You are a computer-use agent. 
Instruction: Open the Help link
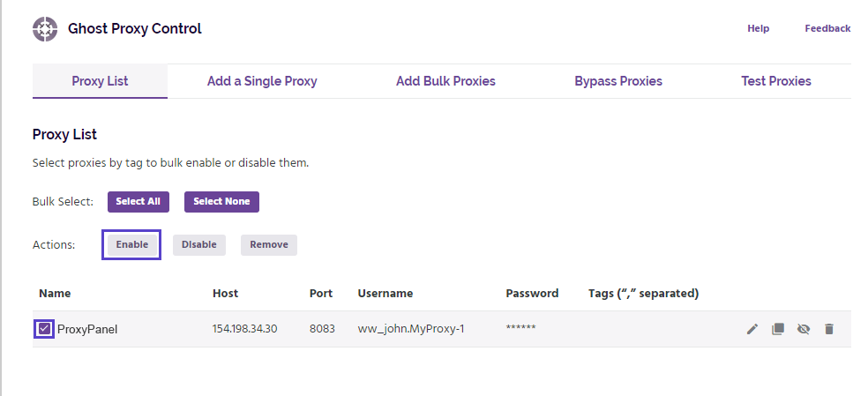tap(758, 28)
